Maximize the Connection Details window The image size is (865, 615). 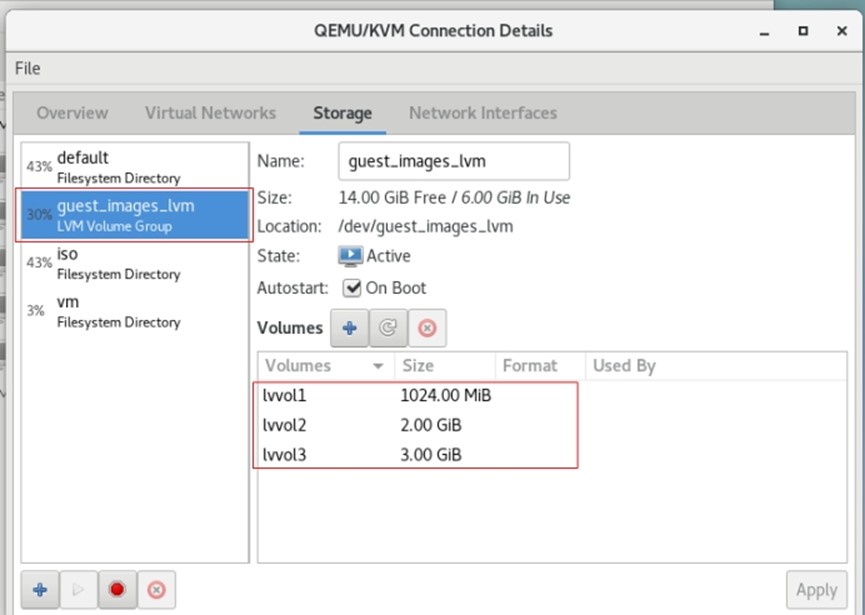(803, 31)
